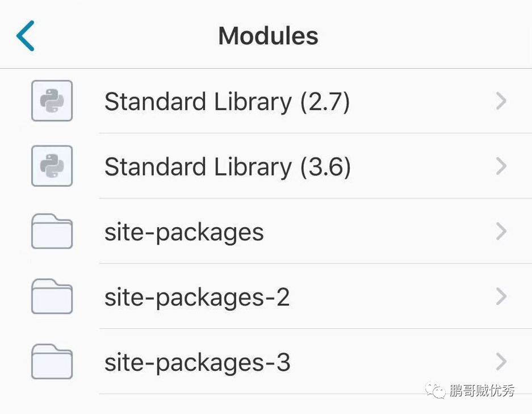Click the site-packages folder icon
The width and height of the screenshot is (532, 414).
pyautogui.click(x=52, y=232)
